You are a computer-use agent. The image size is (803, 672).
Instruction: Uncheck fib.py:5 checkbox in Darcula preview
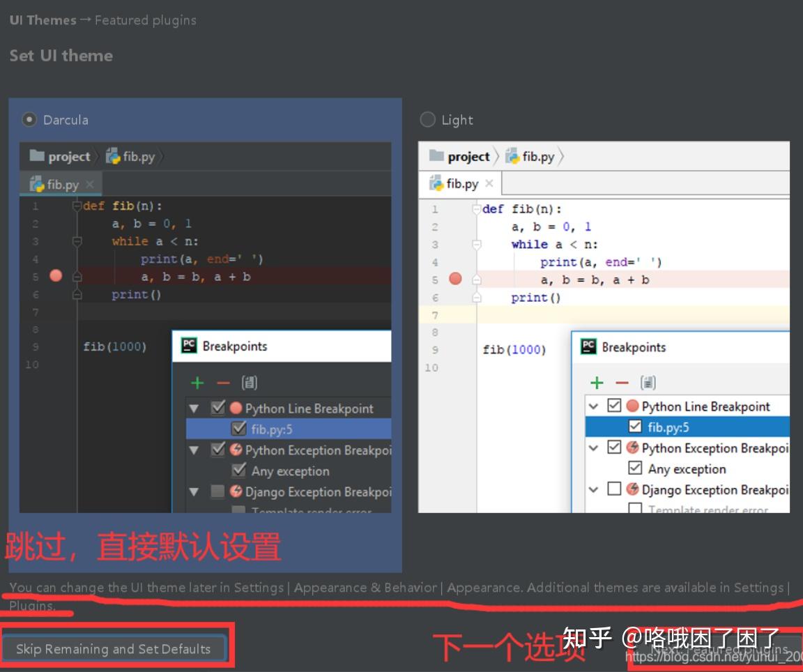tap(238, 428)
